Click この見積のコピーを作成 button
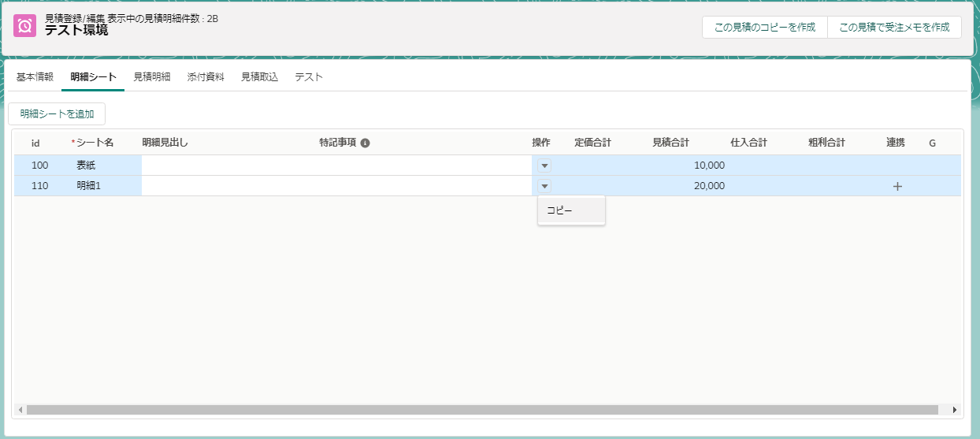Viewport: 980px width, 439px height. [x=765, y=27]
